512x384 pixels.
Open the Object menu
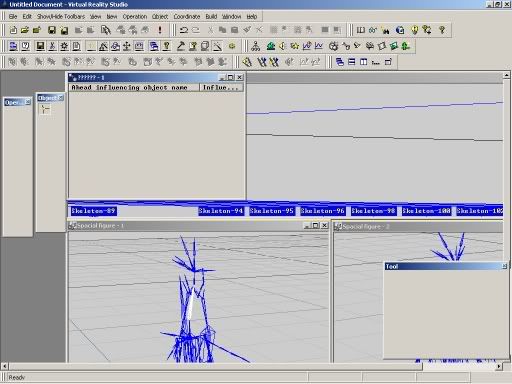pyautogui.click(x=160, y=16)
